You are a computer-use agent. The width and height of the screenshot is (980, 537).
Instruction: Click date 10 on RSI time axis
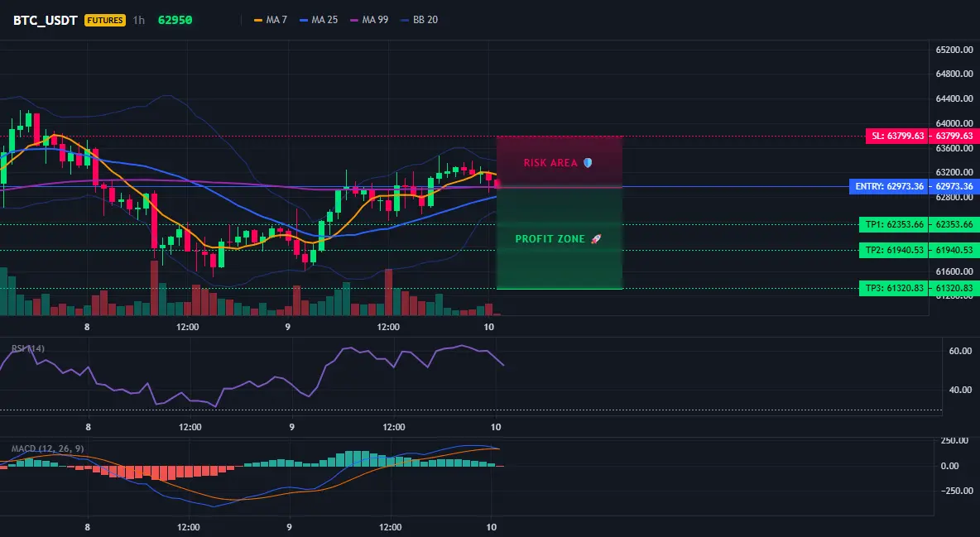point(496,427)
